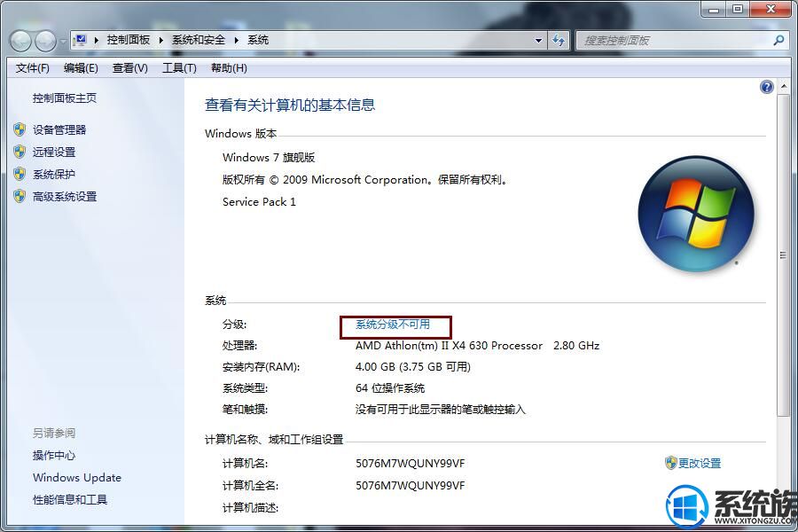Select 控制面板 in the address breadcrumb

129,40
